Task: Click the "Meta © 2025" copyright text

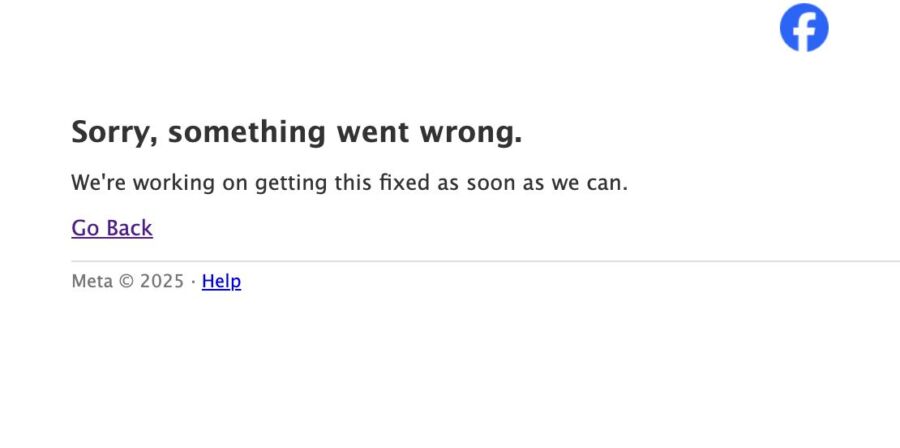Action: pos(127,281)
